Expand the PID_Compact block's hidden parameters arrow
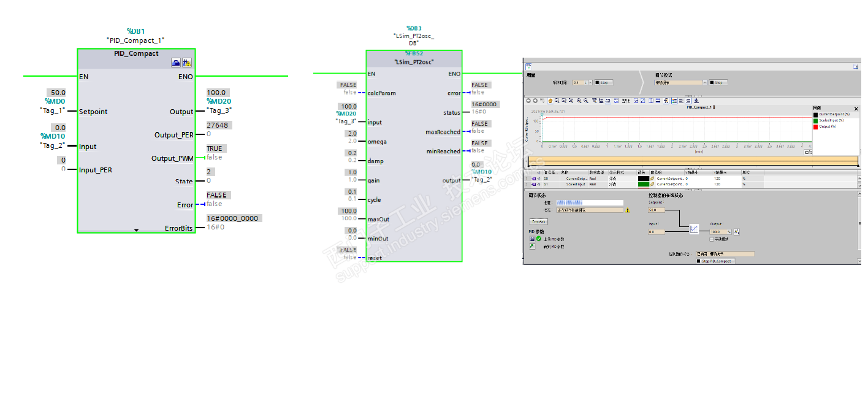Screen dimensions: 868x419 tap(136, 230)
